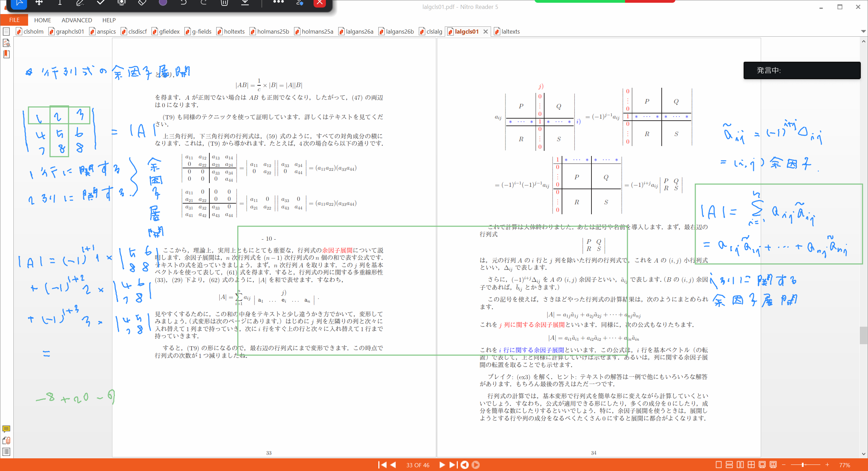Select the text cursor annotation tool
Image resolution: width=868 pixels, height=471 pixels.
point(60,3)
